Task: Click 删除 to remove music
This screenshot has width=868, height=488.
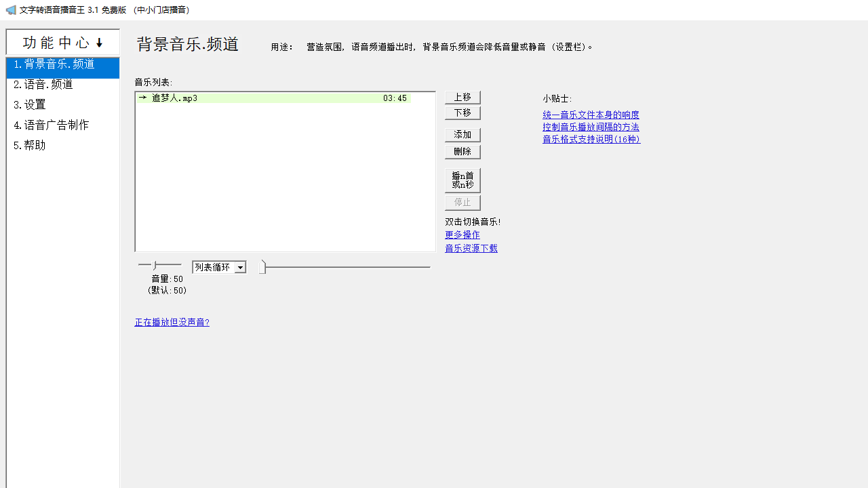Action: click(x=462, y=152)
